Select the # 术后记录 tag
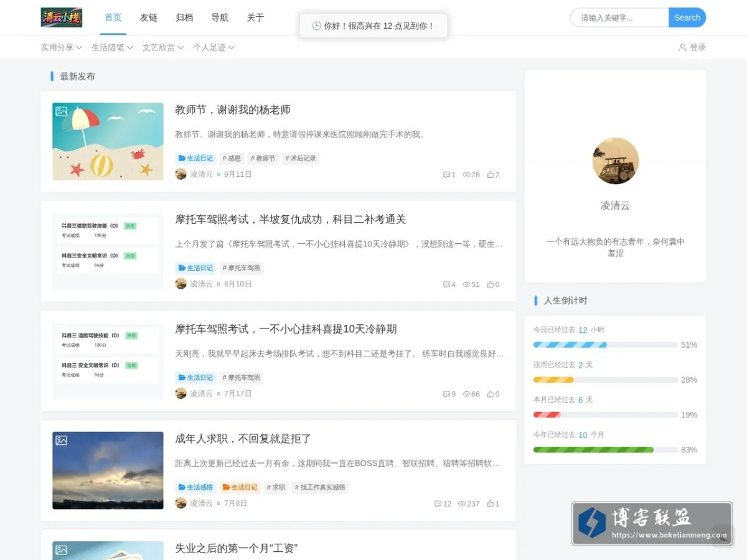This screenshot has height=560, width=747. (x=301, y=159)
